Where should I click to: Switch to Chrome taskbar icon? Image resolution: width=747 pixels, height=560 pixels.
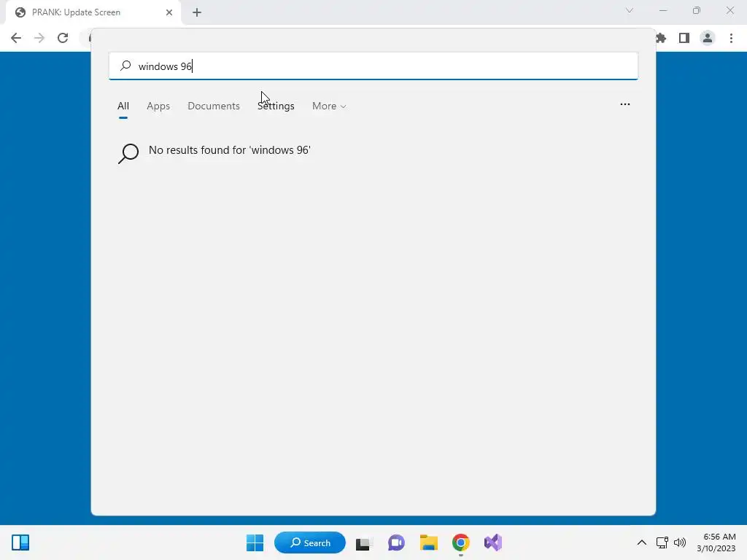click(461, 542)
